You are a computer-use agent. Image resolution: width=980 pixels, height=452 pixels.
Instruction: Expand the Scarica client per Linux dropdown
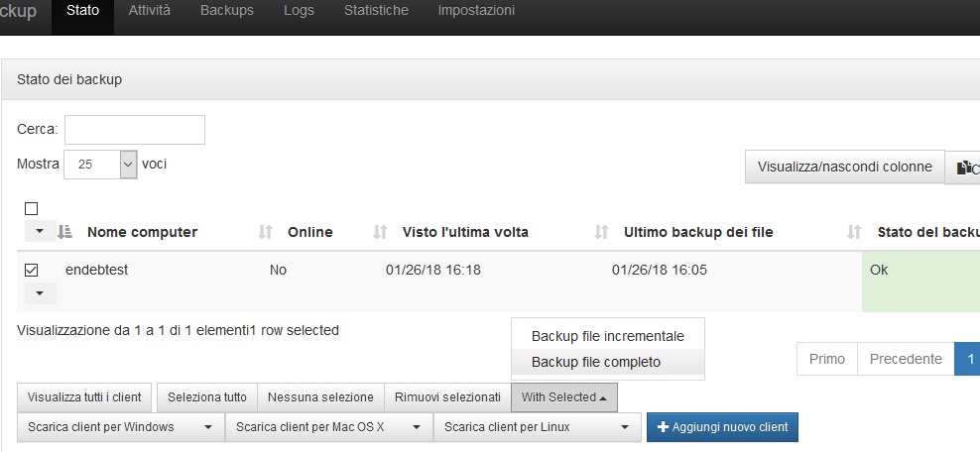coord(624,427)
